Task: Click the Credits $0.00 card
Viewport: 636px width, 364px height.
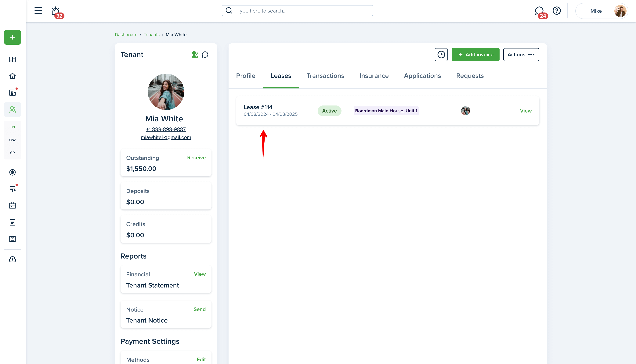Action: click(x=166, y=229)
